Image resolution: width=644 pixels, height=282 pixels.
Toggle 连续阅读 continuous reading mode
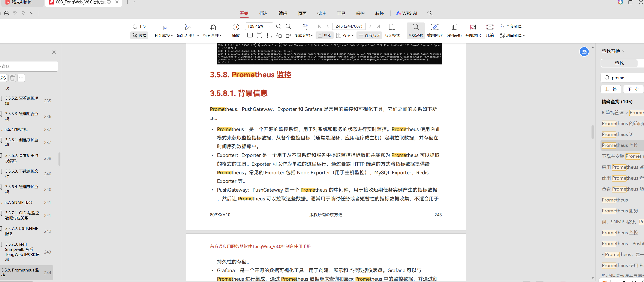pos(369,36)
